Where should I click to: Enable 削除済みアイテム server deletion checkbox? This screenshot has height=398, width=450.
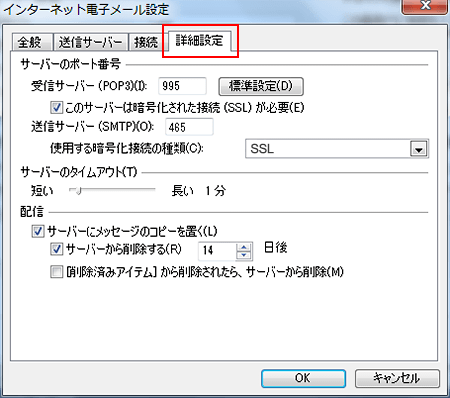[56, 272]
